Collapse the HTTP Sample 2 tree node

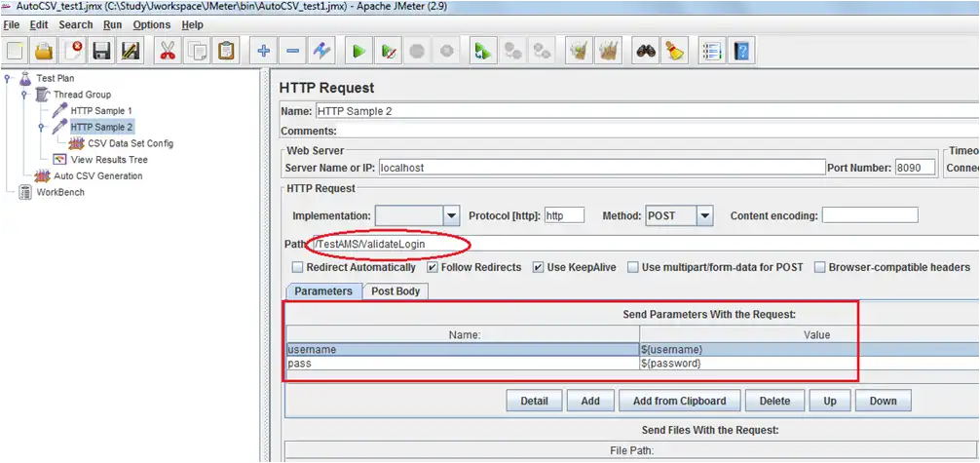[41, 127]
